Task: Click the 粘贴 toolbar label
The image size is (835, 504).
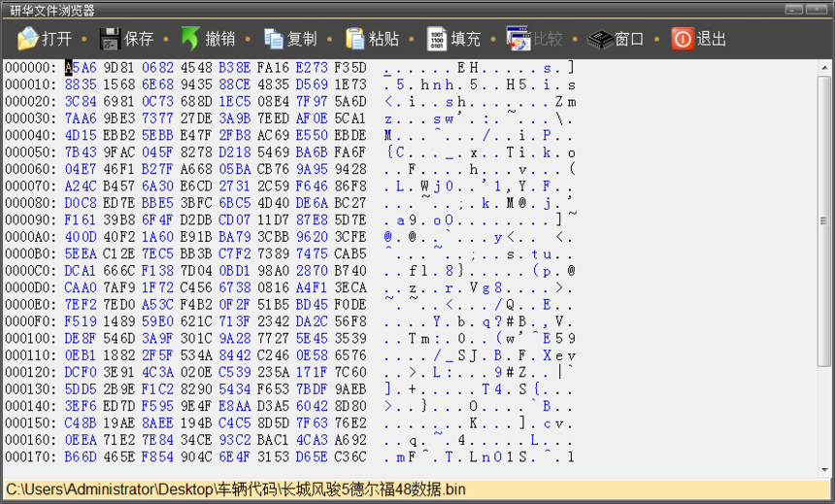Action: pyautogui.click(x=384, y=39)
